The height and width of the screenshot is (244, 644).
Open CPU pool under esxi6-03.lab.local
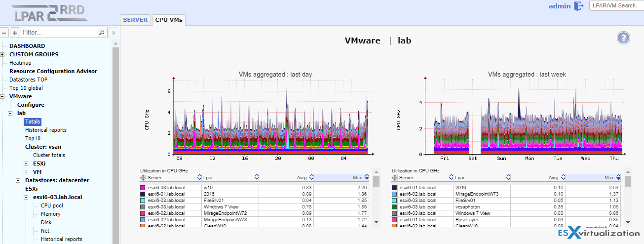click(x=52, y=205)
